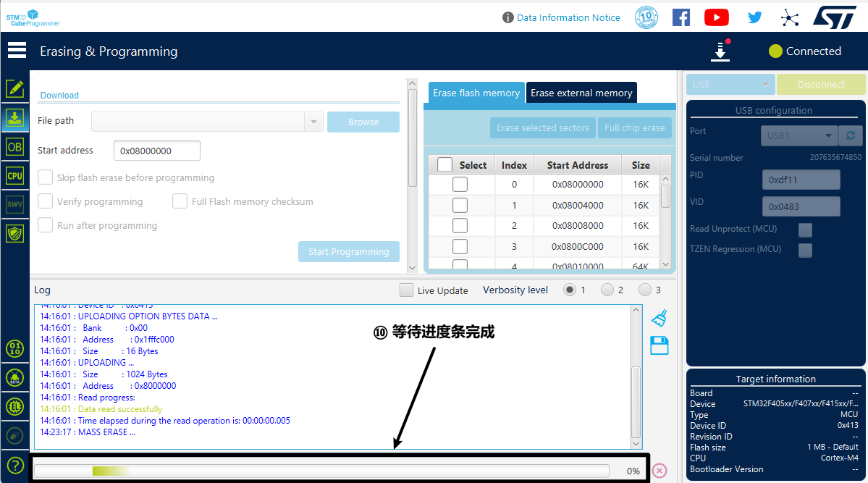Click the refresh USB port icon

click(850, 135)
